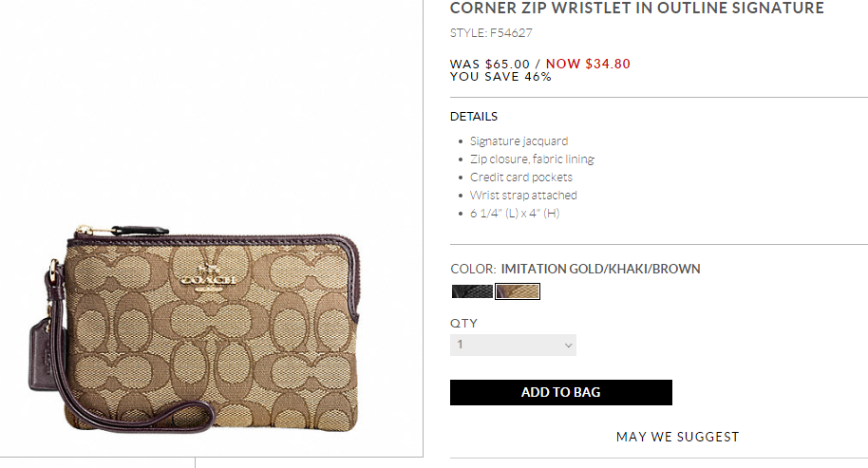Screen dimensions: 868x468
Task: Click the MAY WE SUGGEST heading
Action: click(677, 437)
